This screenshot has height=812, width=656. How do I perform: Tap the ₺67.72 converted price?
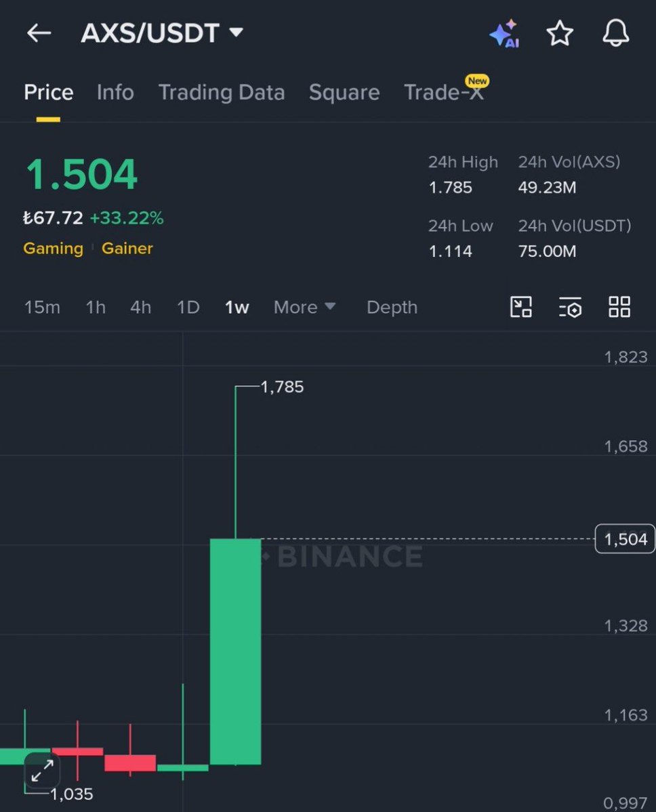53,218
